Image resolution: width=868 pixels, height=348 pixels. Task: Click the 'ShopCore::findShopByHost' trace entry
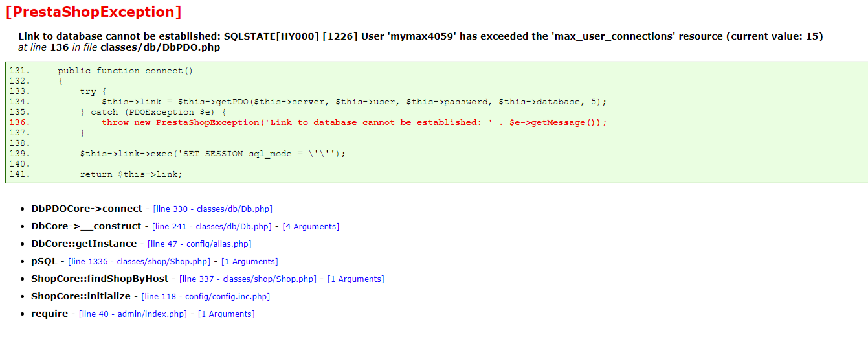100,279
